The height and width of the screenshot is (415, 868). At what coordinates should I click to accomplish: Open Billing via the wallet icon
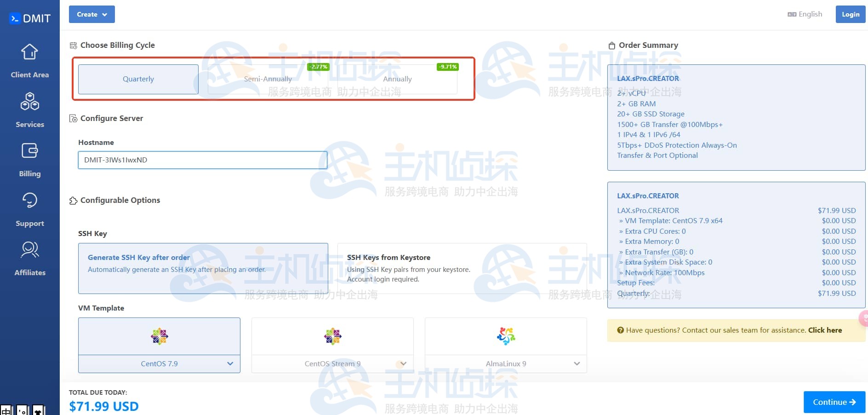coord(29,159)
